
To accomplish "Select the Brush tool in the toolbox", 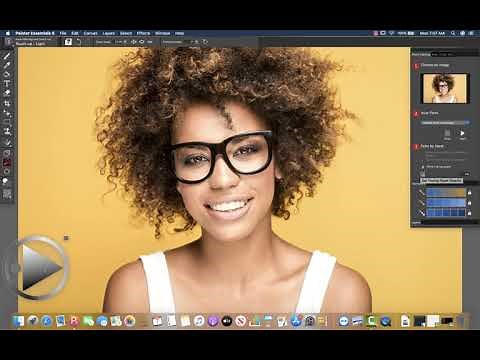I will tap(7, 55).
